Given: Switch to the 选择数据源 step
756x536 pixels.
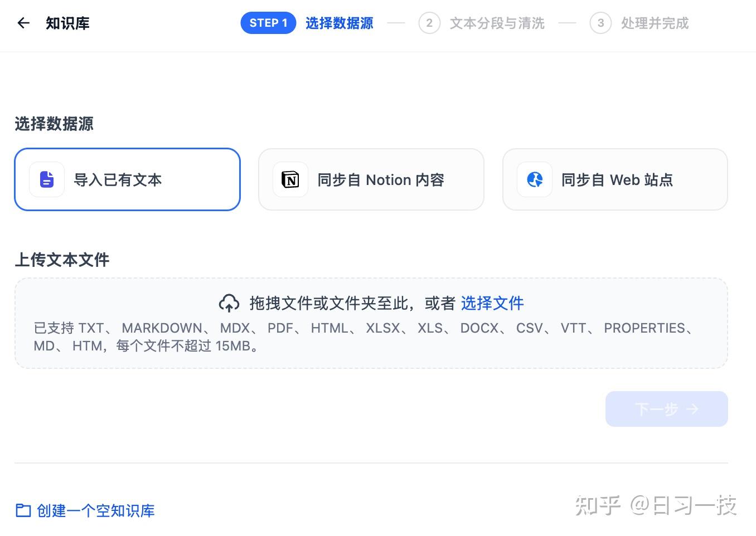Looking at the screenshot, I should (x=339, y=23).
